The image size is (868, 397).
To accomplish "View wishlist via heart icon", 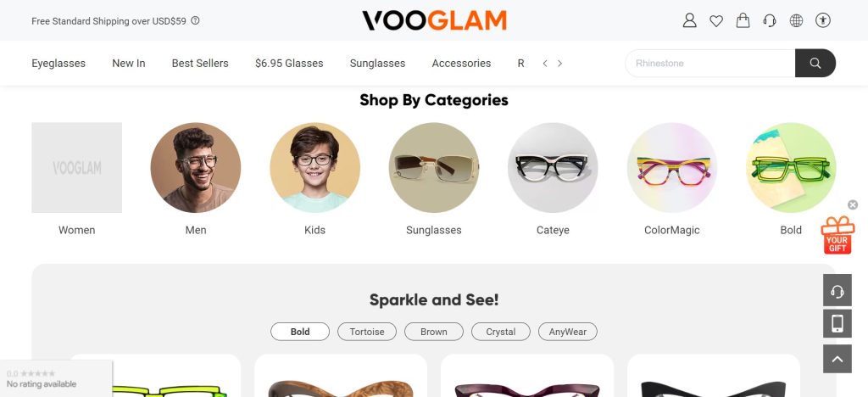I will [716, 21].
